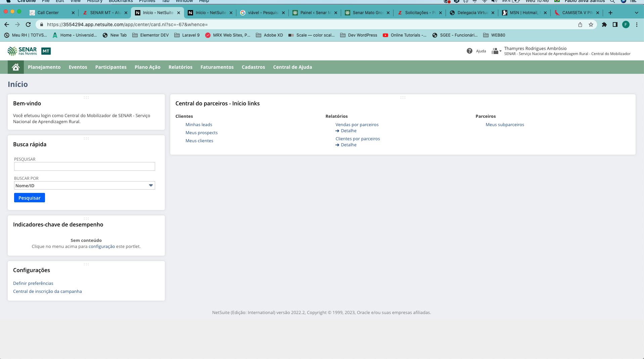
Task: Open the Minhas leads link
Action: 199,124
